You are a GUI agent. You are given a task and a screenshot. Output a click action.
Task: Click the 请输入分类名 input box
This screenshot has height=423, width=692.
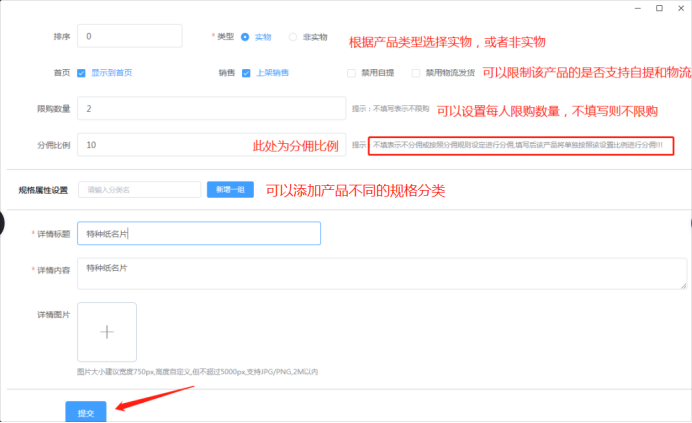click(x=139, y=189)
